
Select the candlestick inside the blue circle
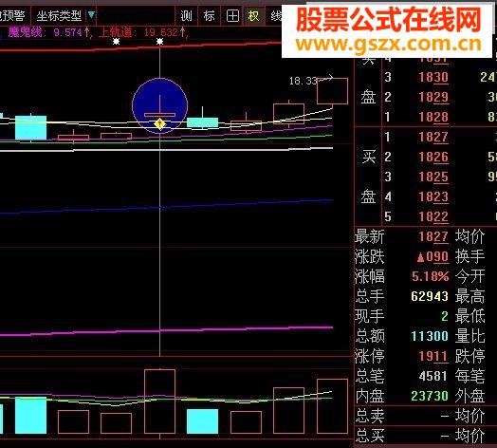(x=159, y=115)
